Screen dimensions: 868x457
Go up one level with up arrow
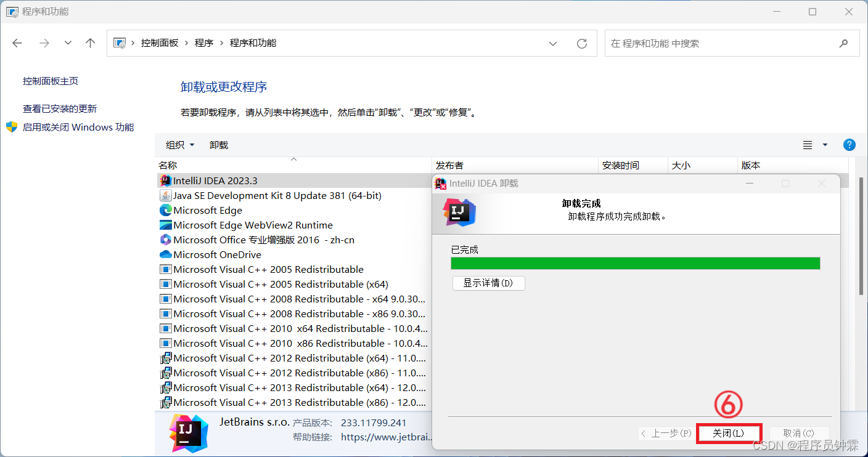pyautogui.click(x=91, y=43)
